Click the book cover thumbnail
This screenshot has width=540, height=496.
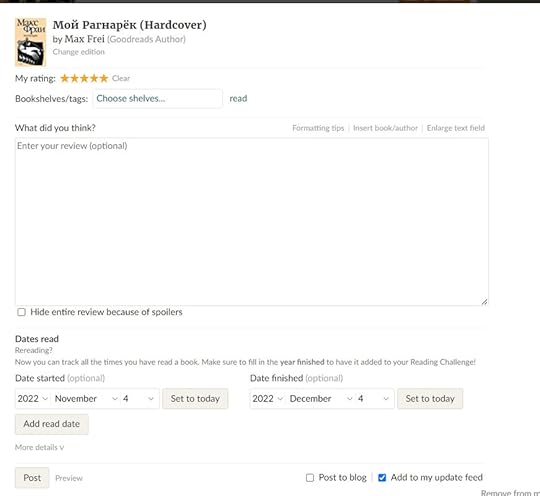(31, 42)
